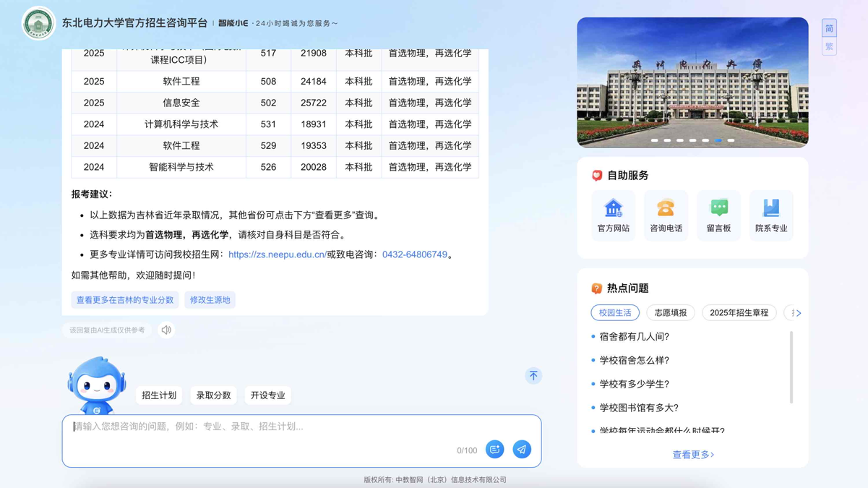868x488 pixels.
Task: Switch to traditional Chinese with 繁 toggle
Action: [829, 46]
